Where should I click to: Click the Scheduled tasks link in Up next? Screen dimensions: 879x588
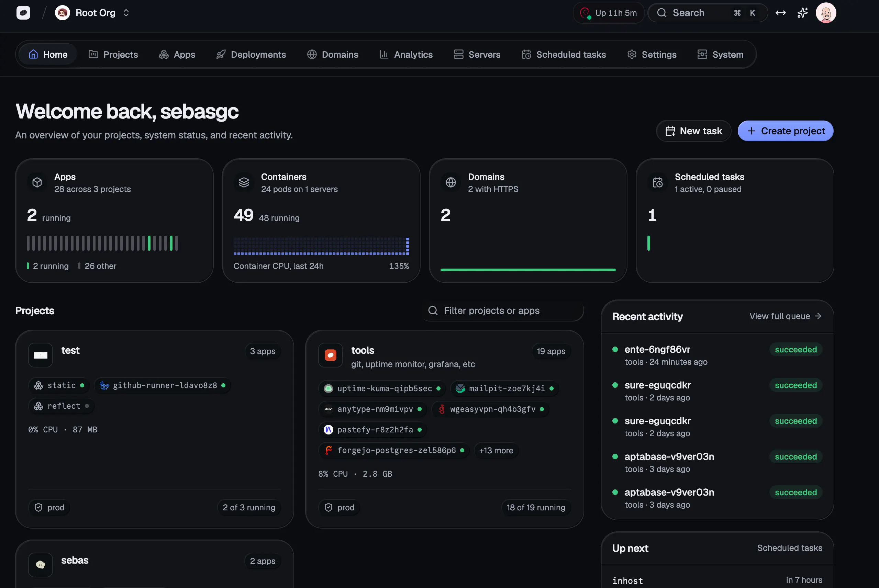point(789,548)
